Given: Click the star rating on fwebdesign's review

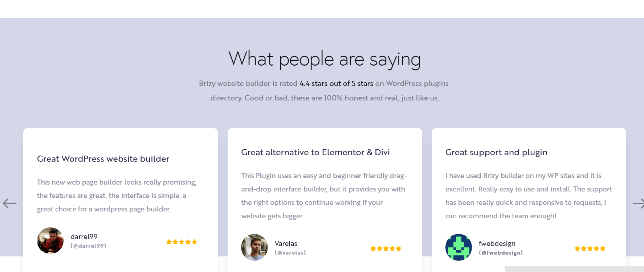Looking at the screenshot, I should (x=590, y=248).
